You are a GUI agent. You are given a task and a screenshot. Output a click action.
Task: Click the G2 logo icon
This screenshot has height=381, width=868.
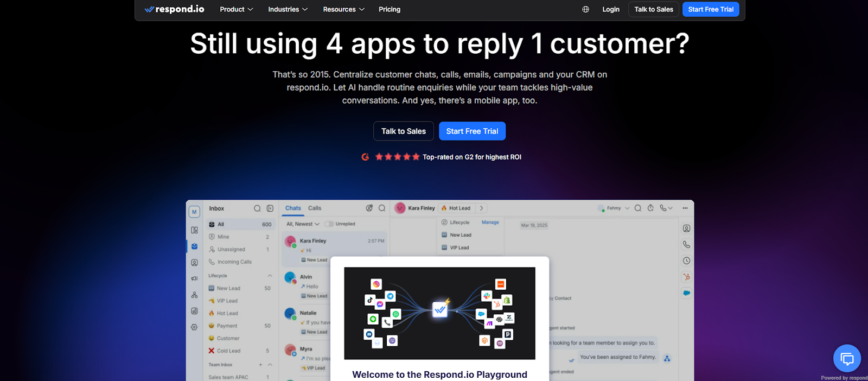pyautogui.click(x=365, y=157)
